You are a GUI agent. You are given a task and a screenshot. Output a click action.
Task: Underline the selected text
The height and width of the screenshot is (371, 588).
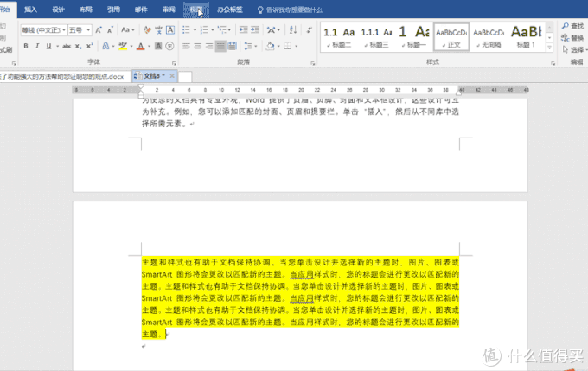pyautogui.click(x=48, y=46)
